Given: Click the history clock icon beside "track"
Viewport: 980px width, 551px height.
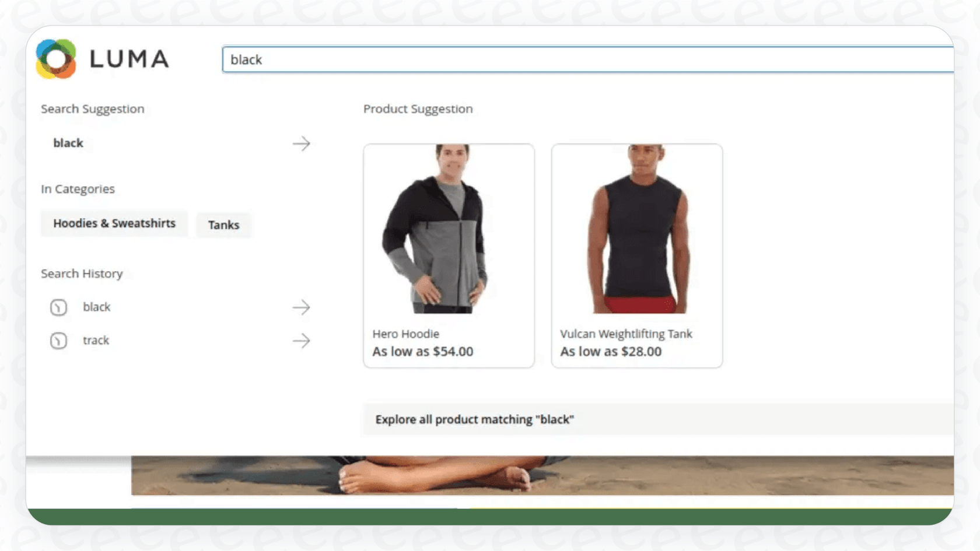Looking at the screenshot, I should [x=58, y=341].
